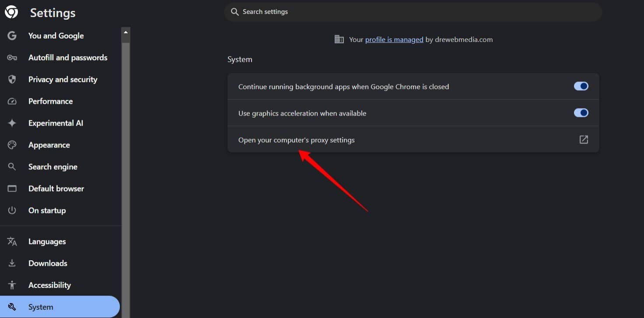644x318 pixels.
Task: Disable continue running background apps toggle
Action: click(581, 86)
